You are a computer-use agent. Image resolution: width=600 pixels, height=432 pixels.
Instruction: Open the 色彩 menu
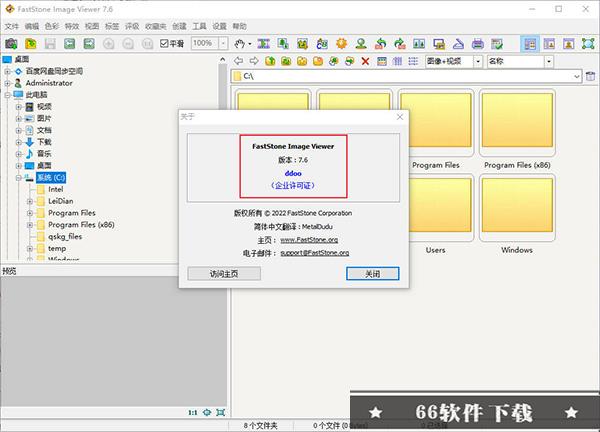(x=52, y=26)
